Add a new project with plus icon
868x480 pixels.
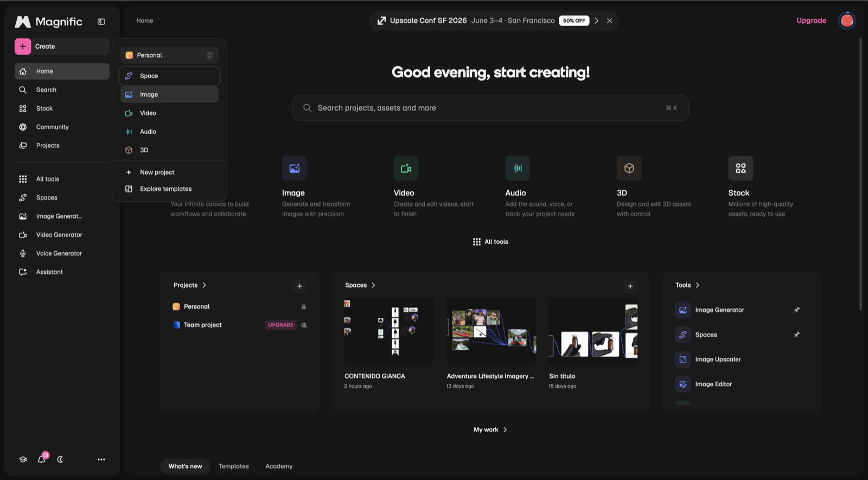click(299, 286)
